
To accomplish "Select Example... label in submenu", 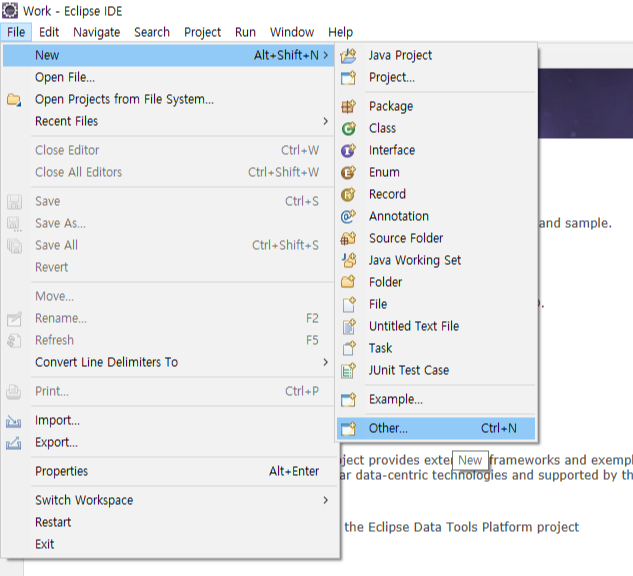I will [396, 399].
